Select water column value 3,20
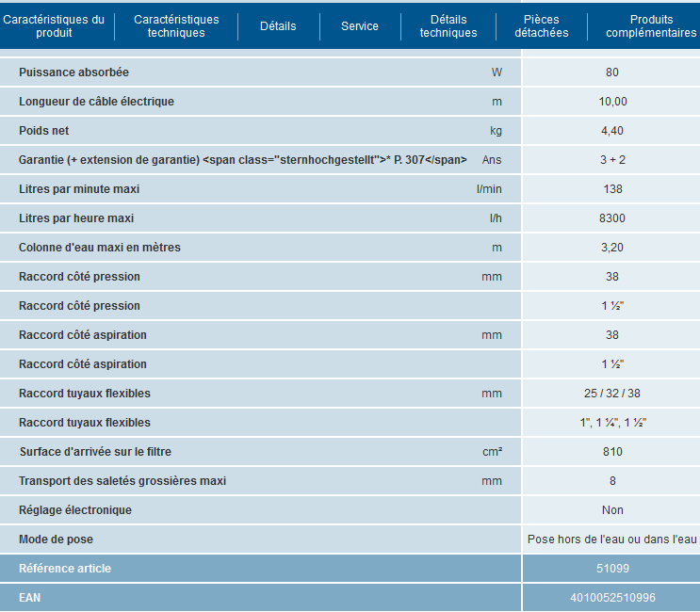Image resolution: width=700 pixels, height=612 pixels. (x=612, y=248)
